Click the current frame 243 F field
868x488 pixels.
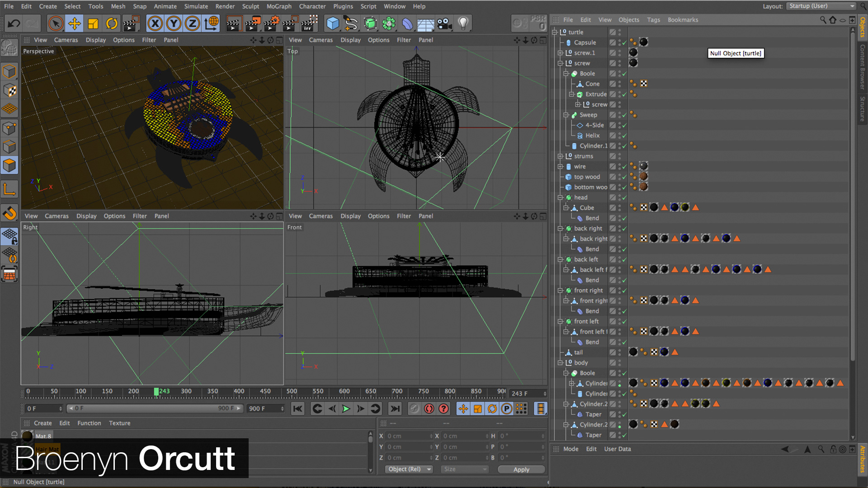tap(528, 394)
